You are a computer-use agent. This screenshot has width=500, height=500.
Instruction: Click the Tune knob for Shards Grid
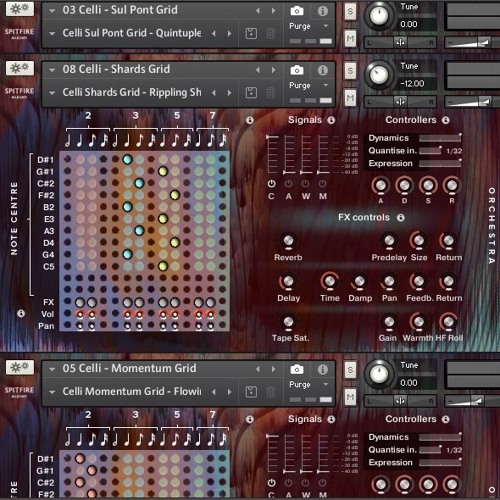(379, 75)
